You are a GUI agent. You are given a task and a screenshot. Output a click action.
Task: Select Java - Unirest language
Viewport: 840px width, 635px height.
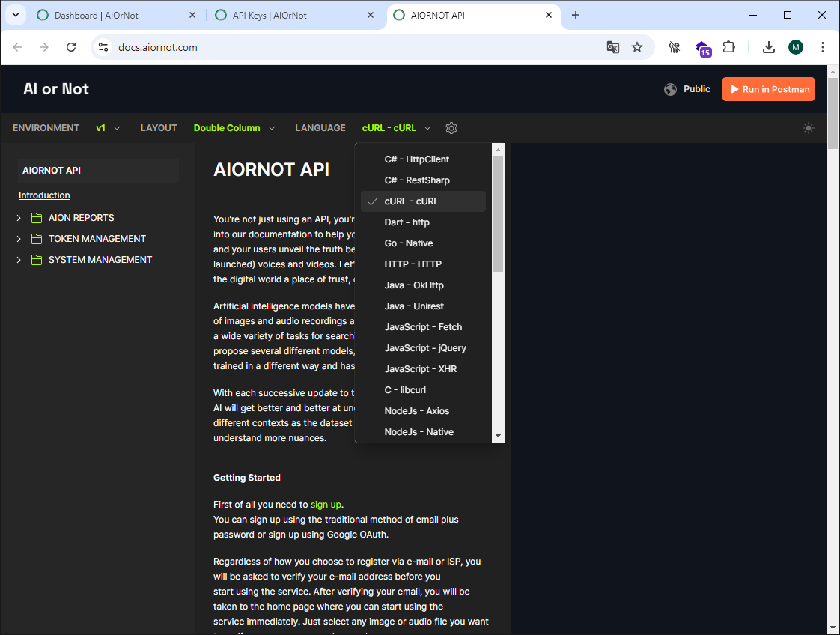[423, 306]
